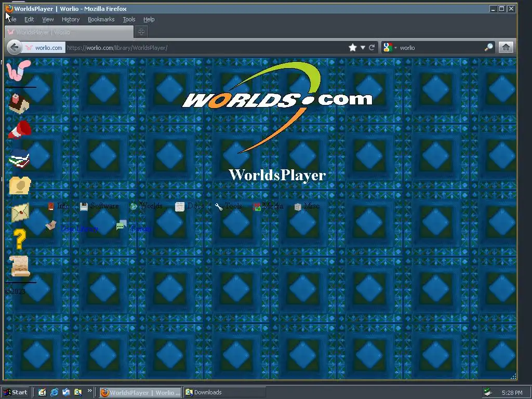532x399 pixels.
Task: Click the wrench Tools icon
Action: 219,206
